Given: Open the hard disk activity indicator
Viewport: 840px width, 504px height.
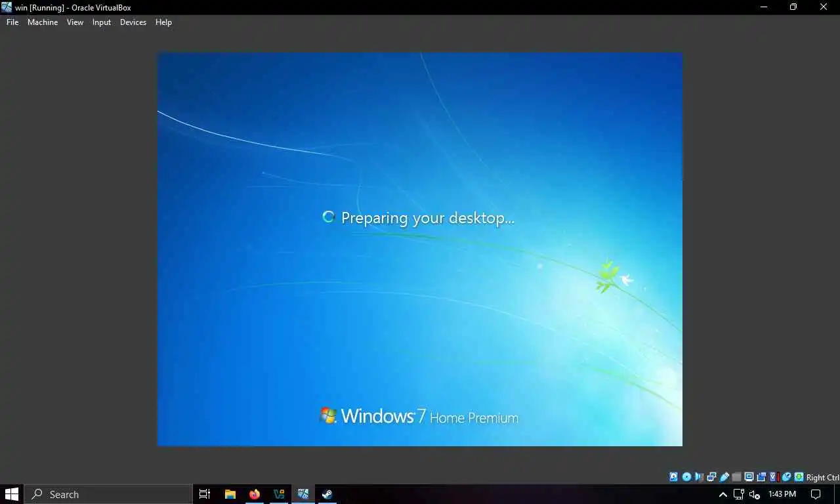Looking at the screenshot, I should pos(673,477).
